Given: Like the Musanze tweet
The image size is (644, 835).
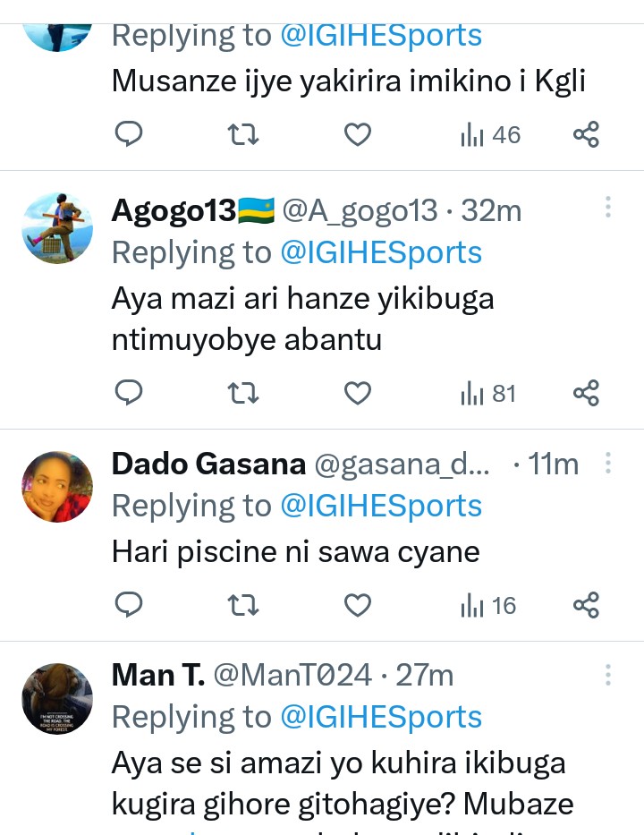Looking at the screenshot, I should click(358, 135).
